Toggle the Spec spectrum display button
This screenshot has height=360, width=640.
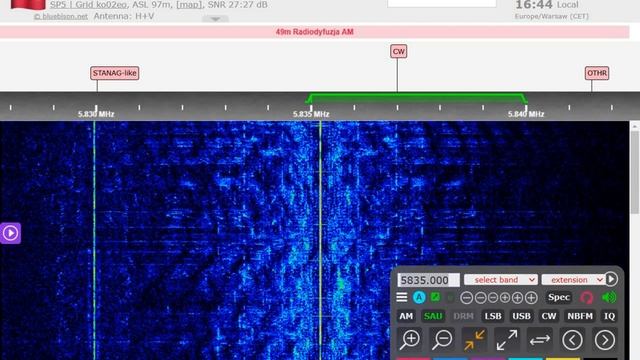[x=559, y=298]
